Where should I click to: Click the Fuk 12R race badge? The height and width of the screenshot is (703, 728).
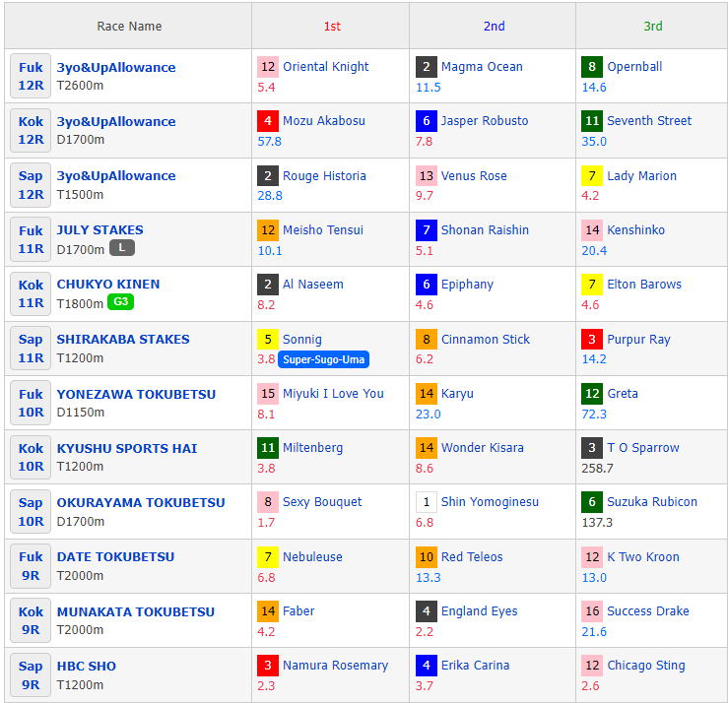[31, 77]
